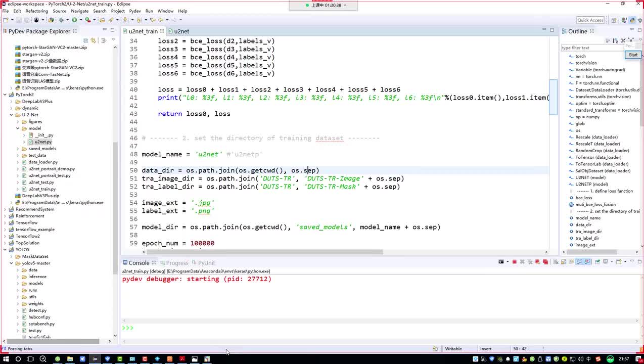
Task: Minimize the Outline view
Action: pyautogui.click(x=632, y=29)
